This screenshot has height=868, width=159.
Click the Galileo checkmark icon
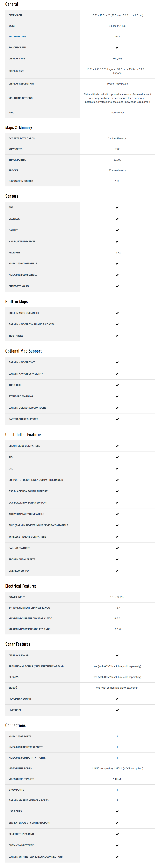[117, 230]
